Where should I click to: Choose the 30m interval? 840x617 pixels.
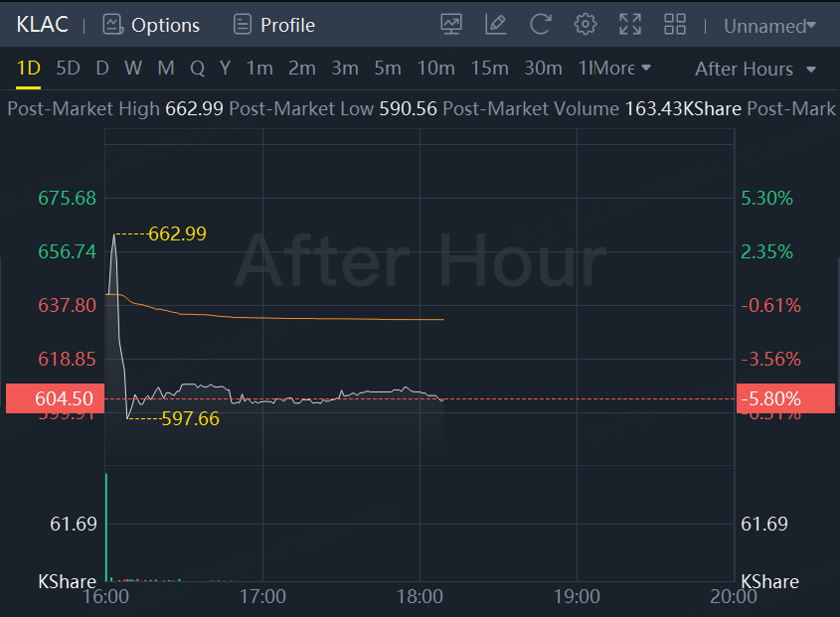click(x=543, y=69)
